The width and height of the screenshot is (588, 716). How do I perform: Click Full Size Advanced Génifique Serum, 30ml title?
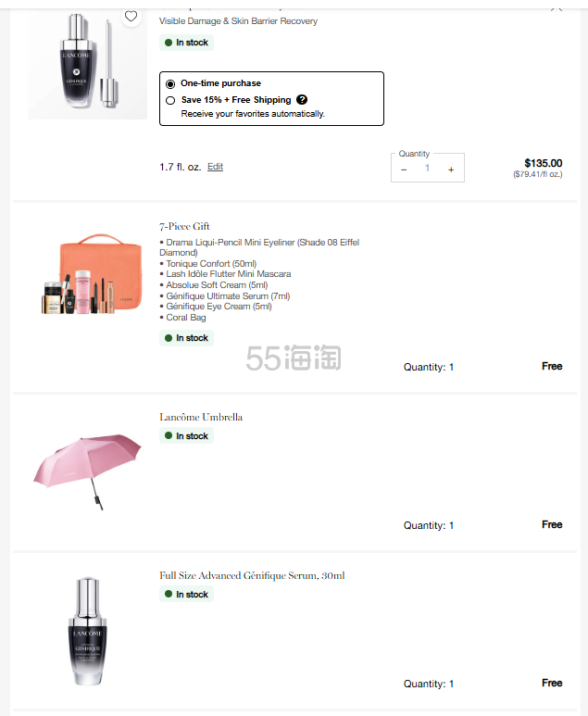tap(252, 575)
